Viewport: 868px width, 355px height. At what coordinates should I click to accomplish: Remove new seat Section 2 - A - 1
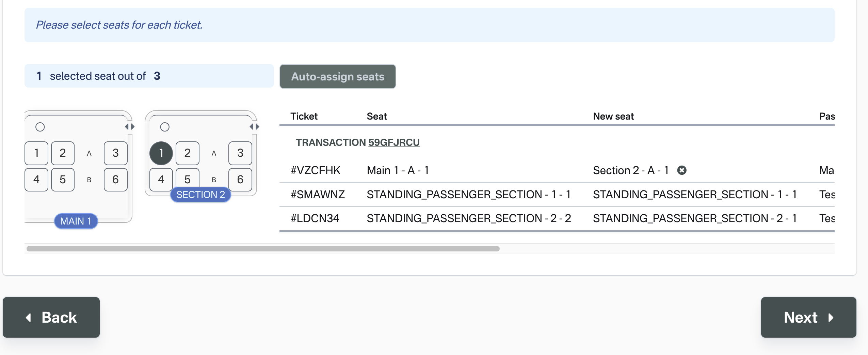pos(681,170)
